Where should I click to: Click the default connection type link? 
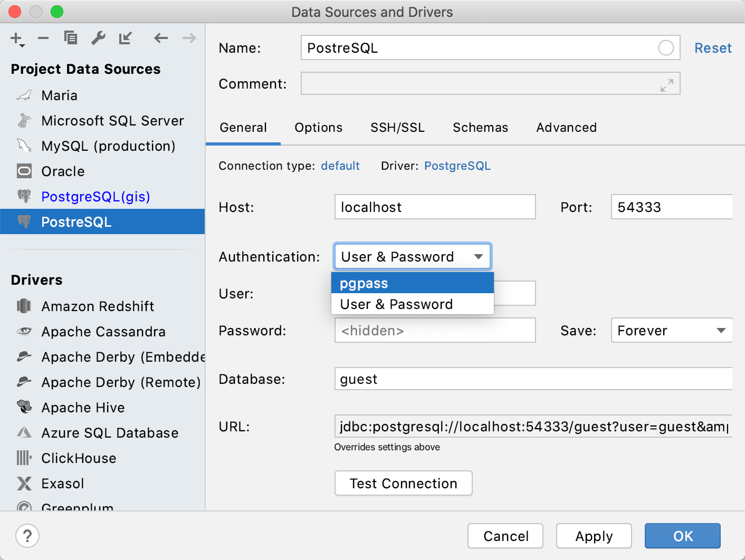tap(340, 166)
